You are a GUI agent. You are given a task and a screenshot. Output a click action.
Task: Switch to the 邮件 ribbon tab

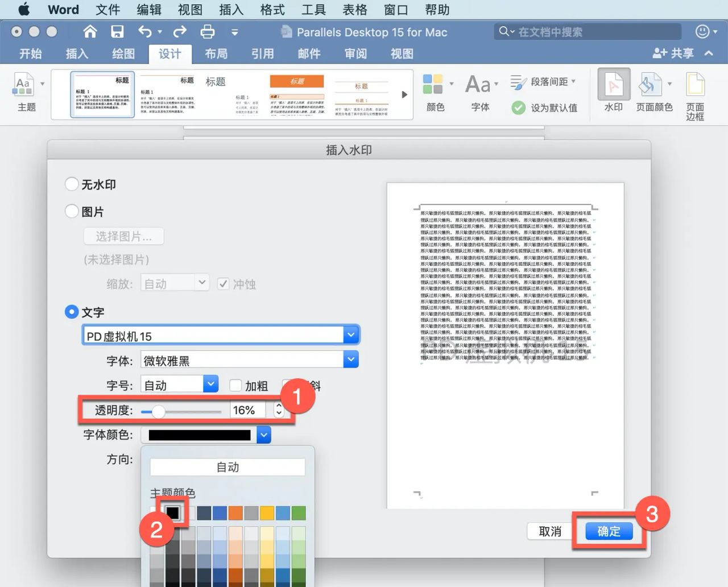(309, 53)
